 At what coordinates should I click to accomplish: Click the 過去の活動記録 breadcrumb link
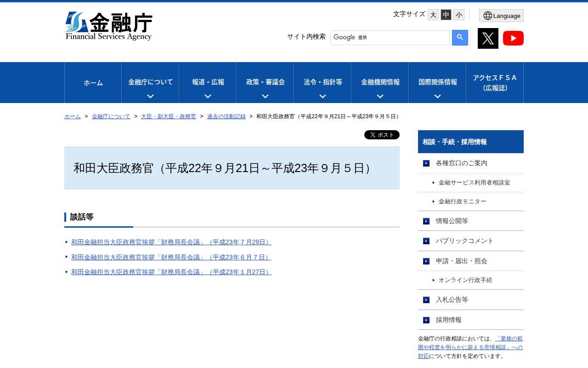pyautogui.click(x=226, y=116)
